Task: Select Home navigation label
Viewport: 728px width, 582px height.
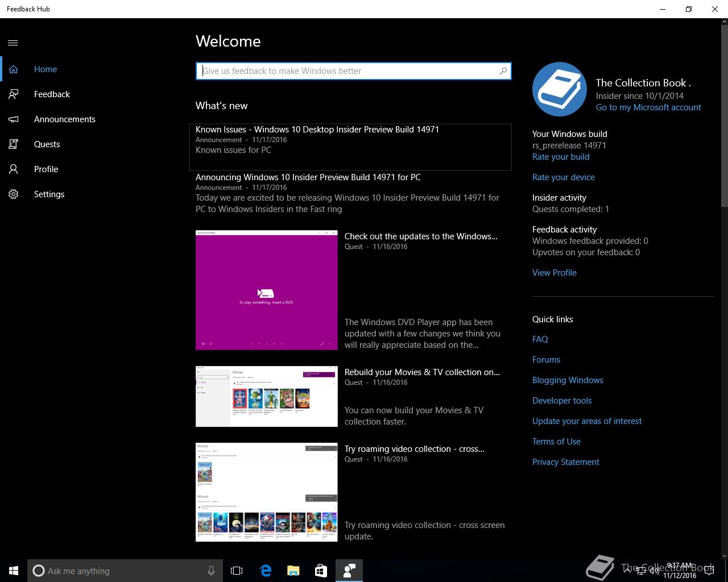Action: (45, 69)
